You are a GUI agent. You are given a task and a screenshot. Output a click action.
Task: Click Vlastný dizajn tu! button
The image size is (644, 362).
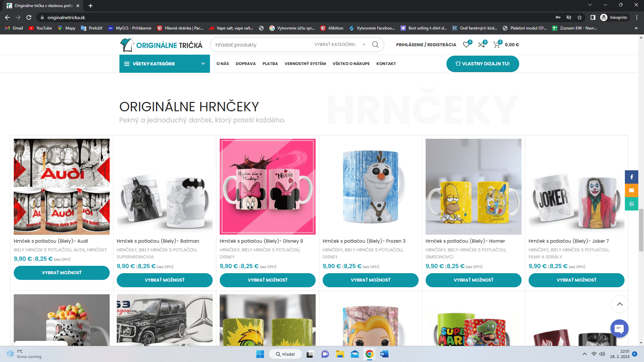tap(483, 64)
